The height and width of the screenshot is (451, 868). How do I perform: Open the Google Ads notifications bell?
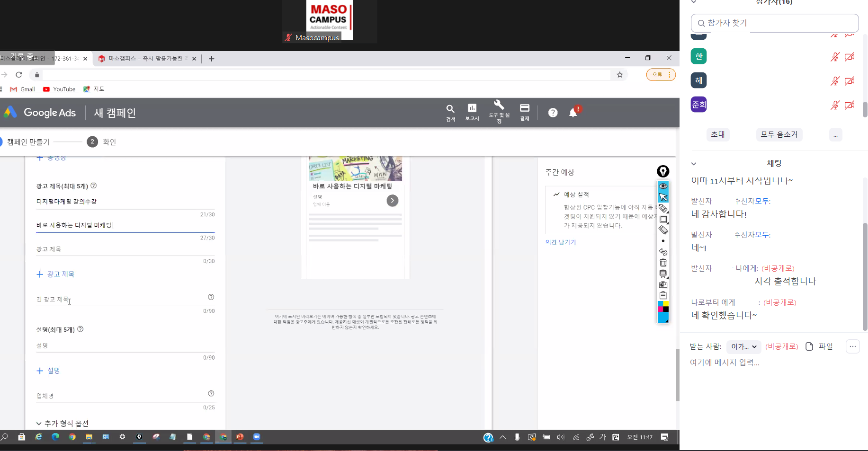pos(573,113)
